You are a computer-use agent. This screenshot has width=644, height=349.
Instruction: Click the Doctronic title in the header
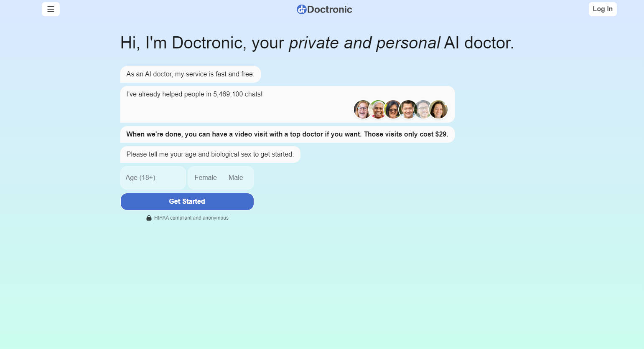[330, 9]
